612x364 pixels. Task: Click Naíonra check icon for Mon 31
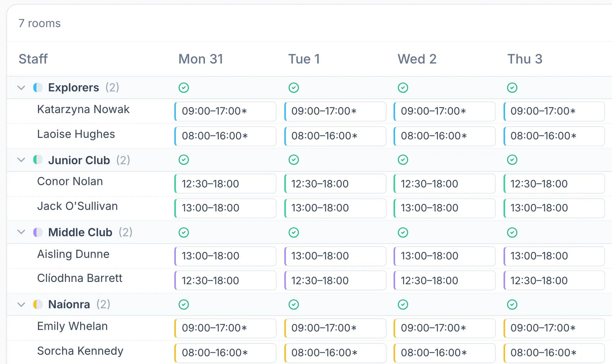point(184,305)
